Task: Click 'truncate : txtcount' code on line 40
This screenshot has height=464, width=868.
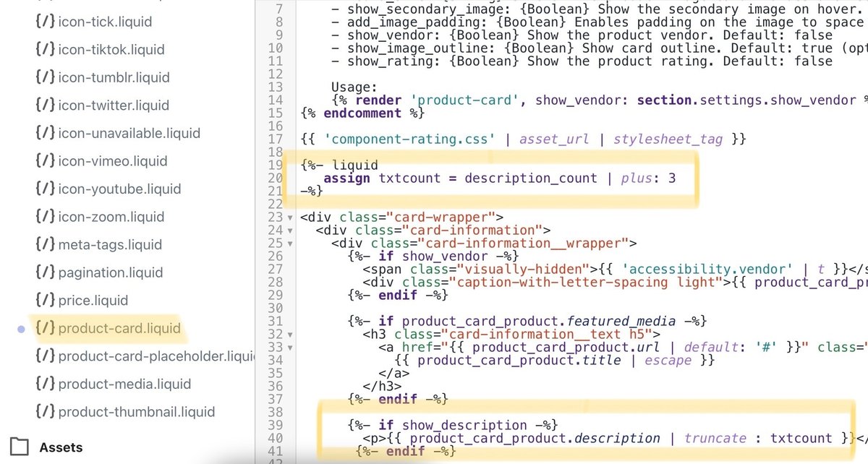Action: 758,438
